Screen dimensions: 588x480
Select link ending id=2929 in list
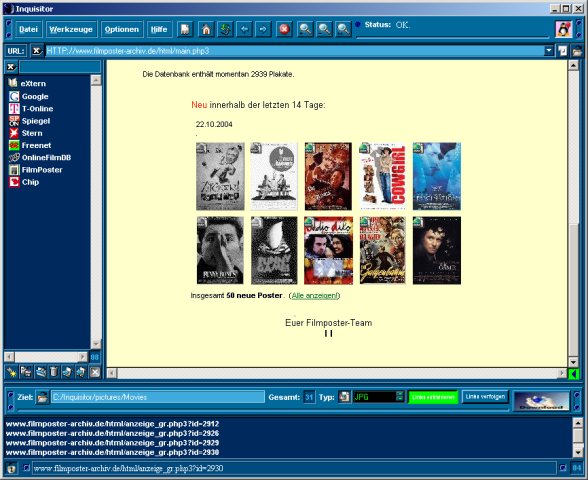coord(112,442)
